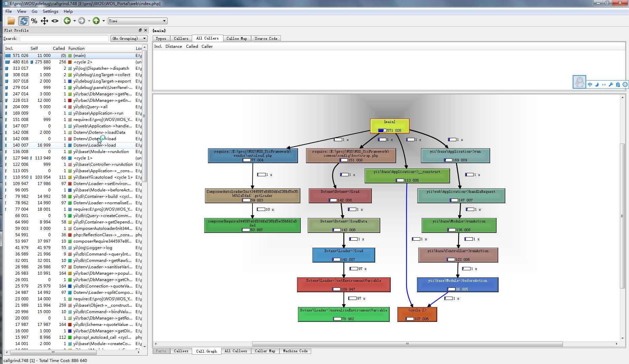
Task: Select the {main} node in call graph
Action: pos(390,126)
